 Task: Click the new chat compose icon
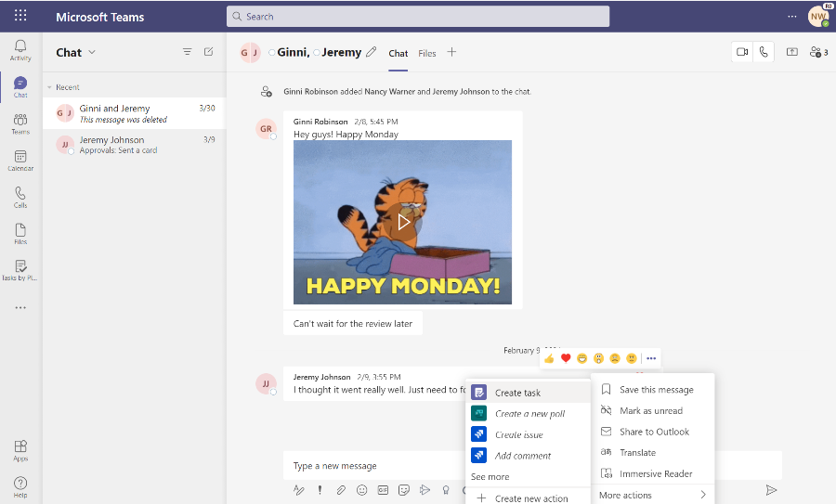(x=209, y=52)
